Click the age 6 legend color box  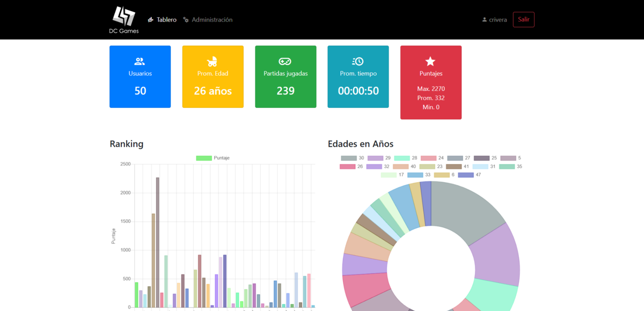442,175
